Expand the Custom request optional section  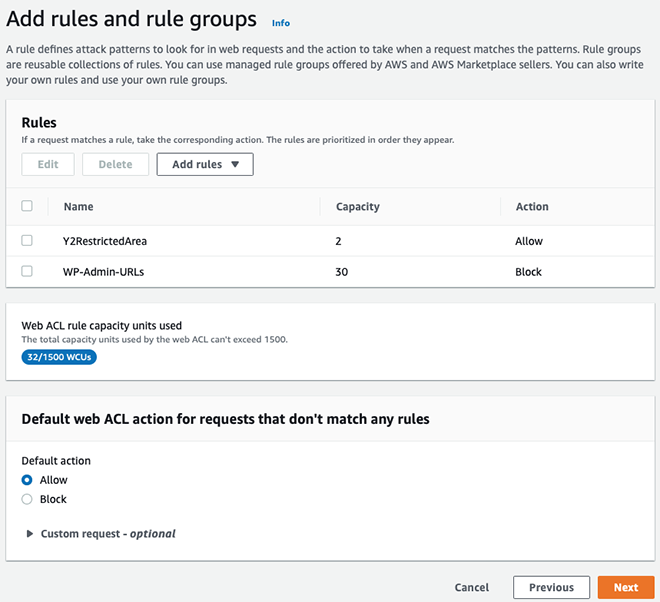(x=101, y=534)
